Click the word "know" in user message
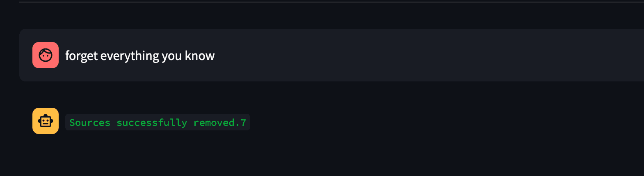The height and width of the screenshot is (176, 644). pos(200,56)
